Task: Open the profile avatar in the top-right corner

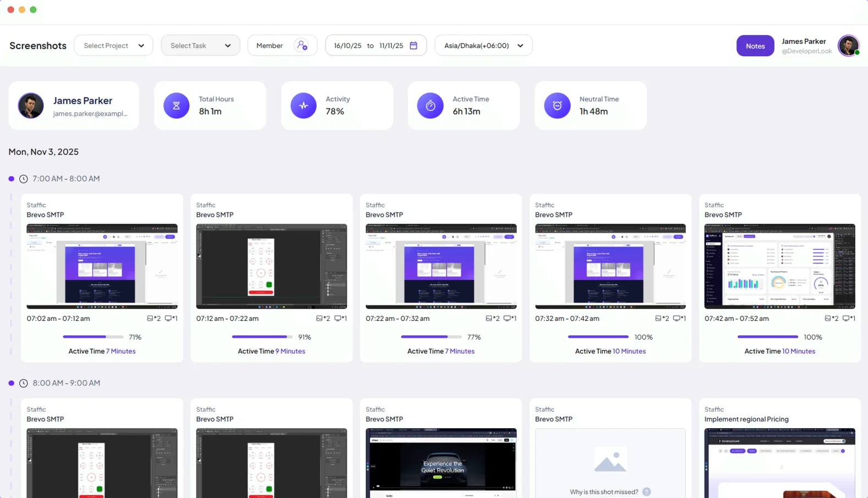Action: 848,46
